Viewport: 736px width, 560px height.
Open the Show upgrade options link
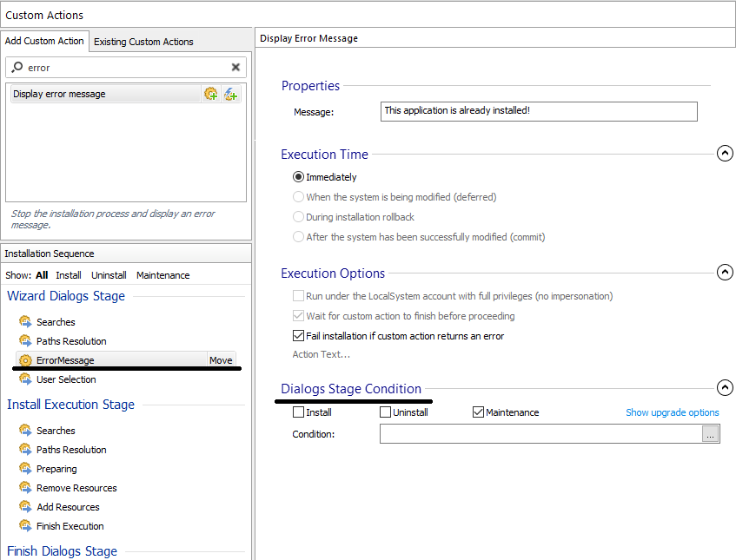(672, 412)
